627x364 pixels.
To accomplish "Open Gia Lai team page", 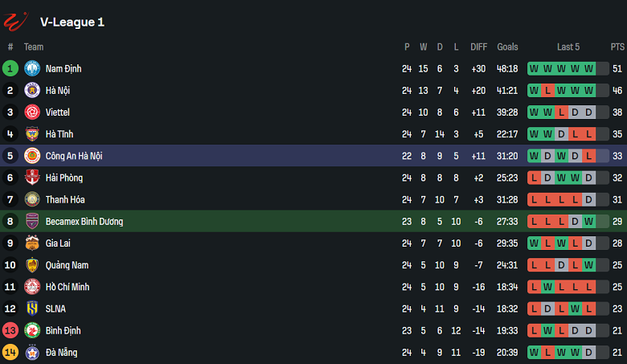I will pyautogui.click(x=59, y=243).
